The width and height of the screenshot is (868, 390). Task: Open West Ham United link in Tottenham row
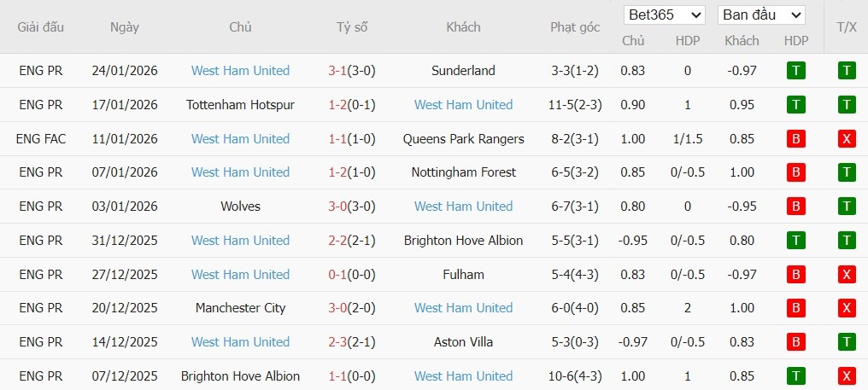(463, 105)
